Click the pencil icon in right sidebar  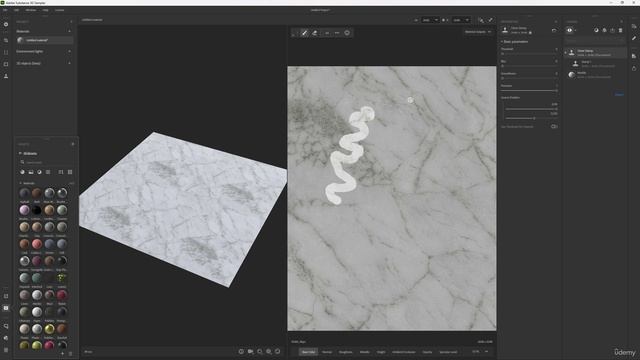[x=634, y=38]
